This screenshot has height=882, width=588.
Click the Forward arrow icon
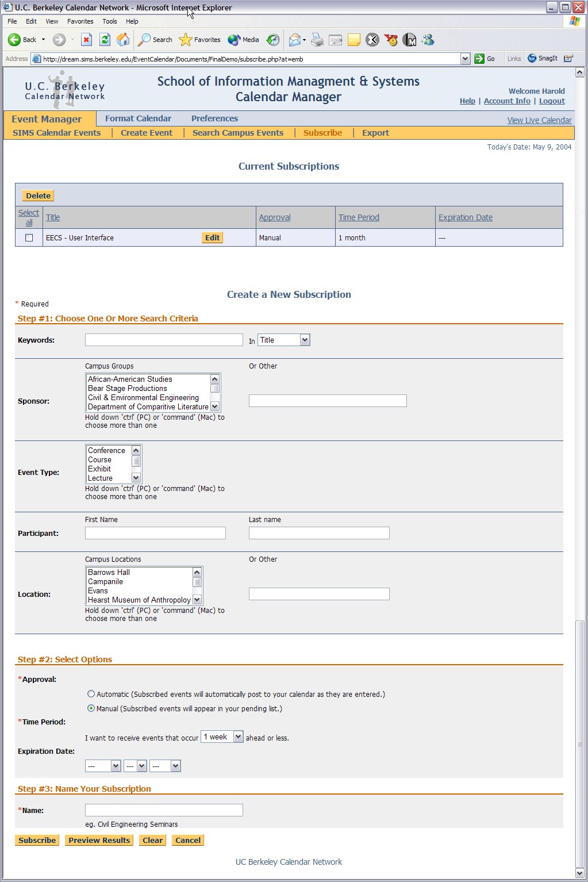point(59,40)
